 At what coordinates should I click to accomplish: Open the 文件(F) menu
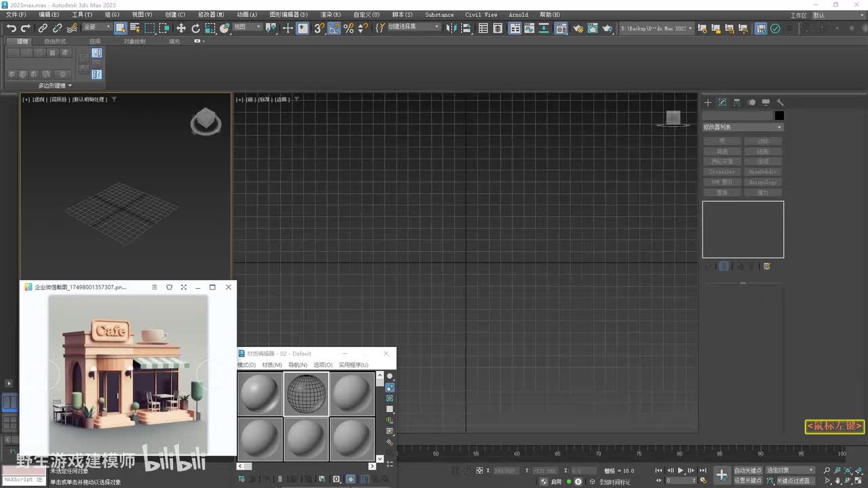coord(16,15)
